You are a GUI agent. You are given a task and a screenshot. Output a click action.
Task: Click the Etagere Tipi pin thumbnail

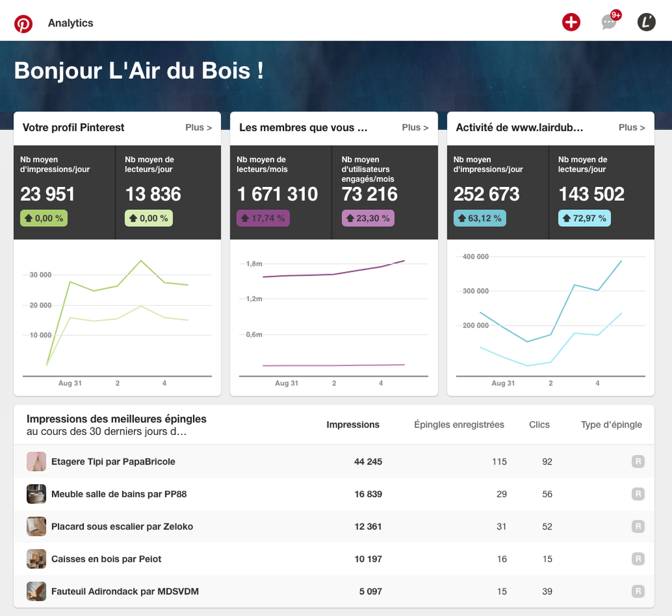(37, 461)
